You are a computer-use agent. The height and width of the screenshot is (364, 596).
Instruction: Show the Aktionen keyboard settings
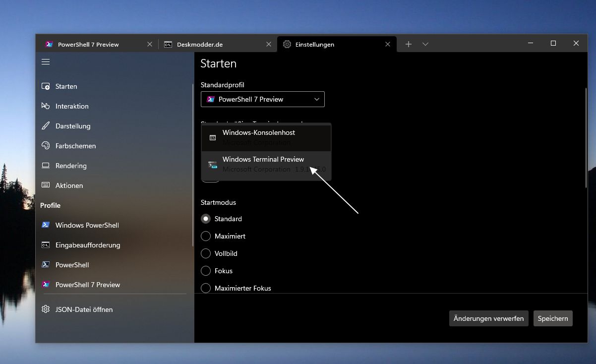coord(114,185)
